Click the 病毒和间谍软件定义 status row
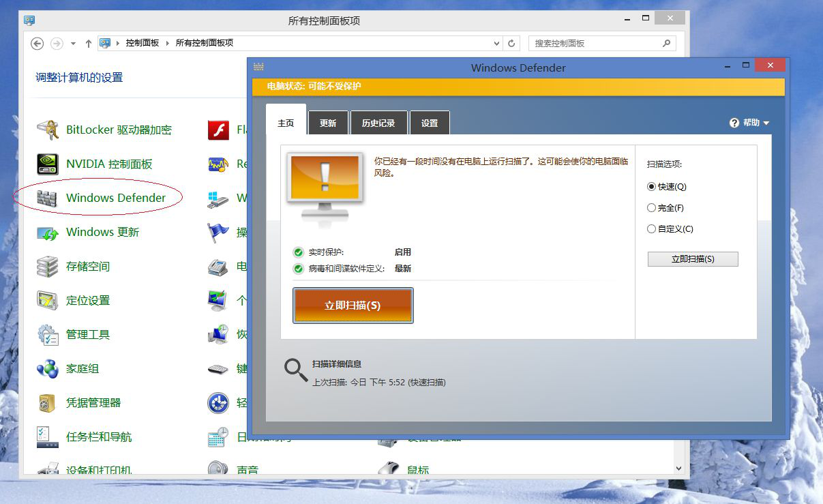Image resolution: width=823 pixels, height=504 pixels. [x=353, y=269]
